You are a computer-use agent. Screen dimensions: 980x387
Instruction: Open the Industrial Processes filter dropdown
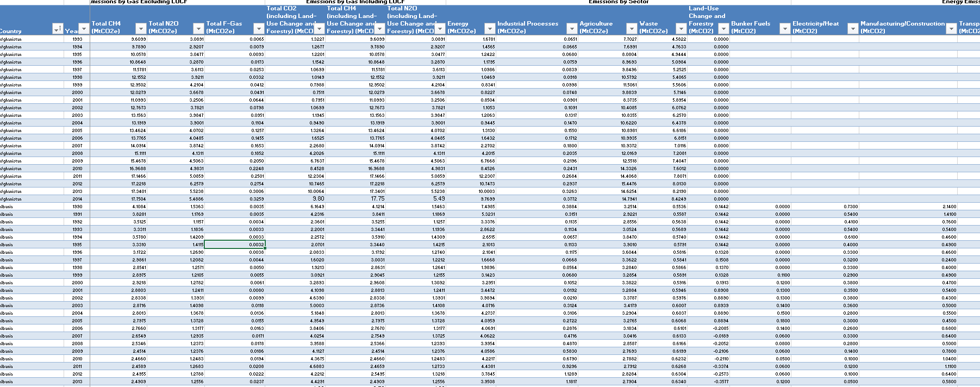pyautogui.click(x=572, y=29)
